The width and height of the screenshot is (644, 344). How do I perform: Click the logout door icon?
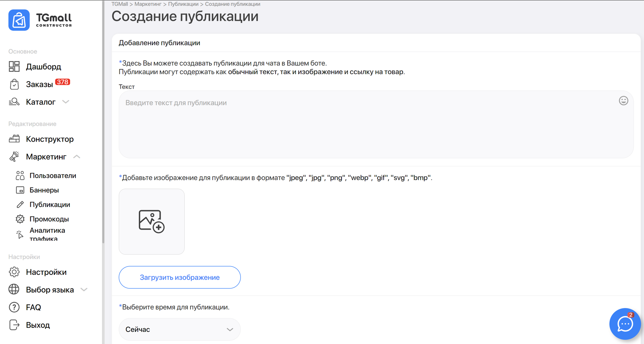click(14, 325)
